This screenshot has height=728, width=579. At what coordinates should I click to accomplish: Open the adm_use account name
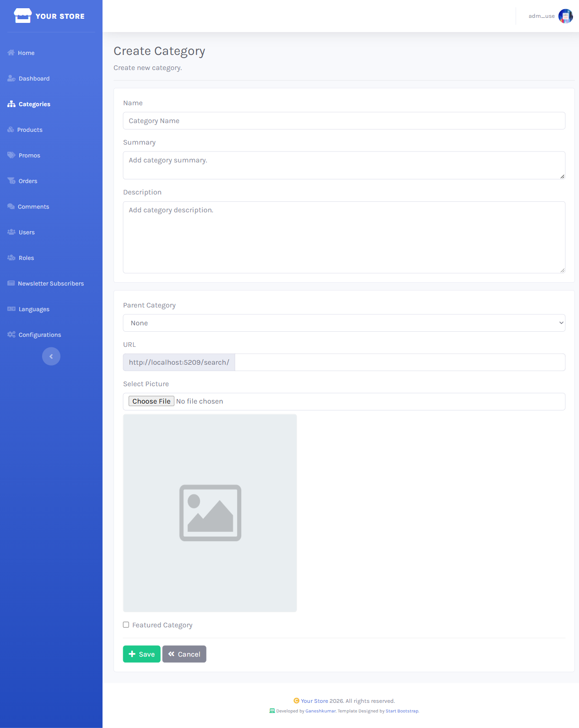(x=541, y=16)
